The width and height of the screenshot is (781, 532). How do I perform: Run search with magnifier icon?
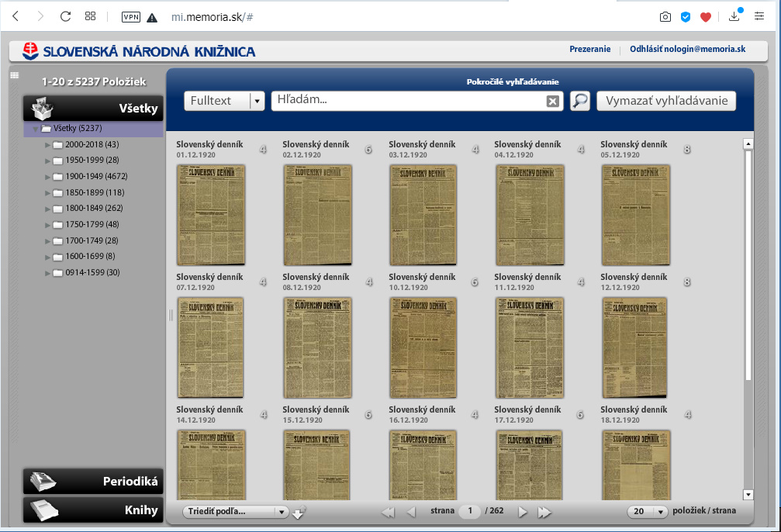[x=580, y=101]
